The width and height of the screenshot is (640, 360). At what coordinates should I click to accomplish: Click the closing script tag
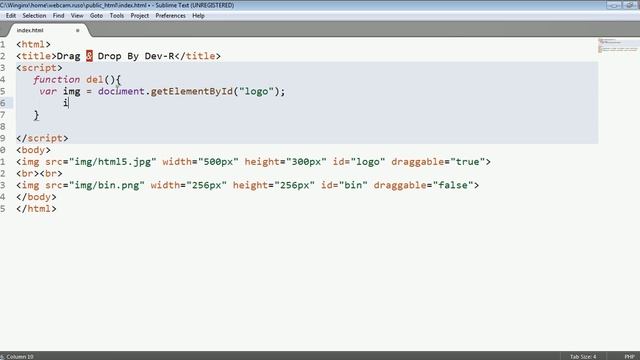click(42, 138)
